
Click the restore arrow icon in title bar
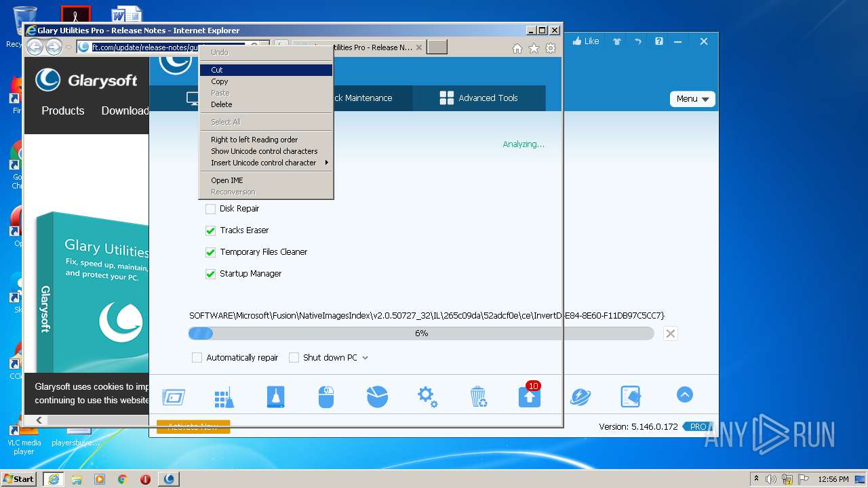(637, 41)
